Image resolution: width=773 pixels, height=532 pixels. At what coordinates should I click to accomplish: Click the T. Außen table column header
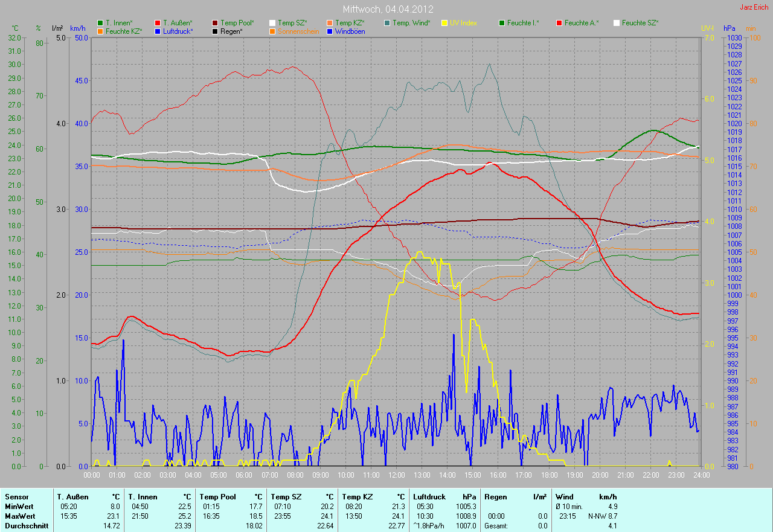point(72,497)
